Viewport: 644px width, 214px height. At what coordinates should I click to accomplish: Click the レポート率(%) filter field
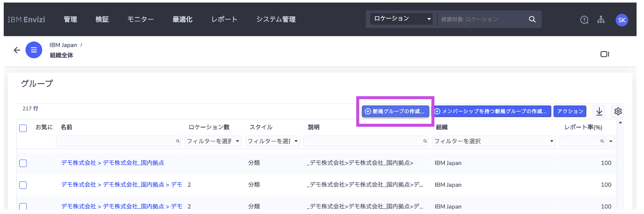pos(583,141)
